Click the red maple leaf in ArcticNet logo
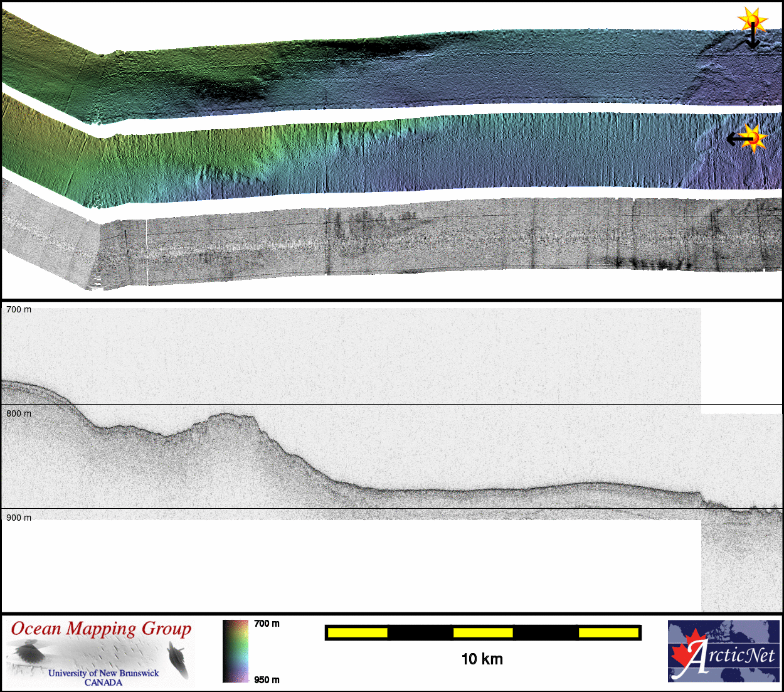Screen dimensions: 784x692 [685, 653]
